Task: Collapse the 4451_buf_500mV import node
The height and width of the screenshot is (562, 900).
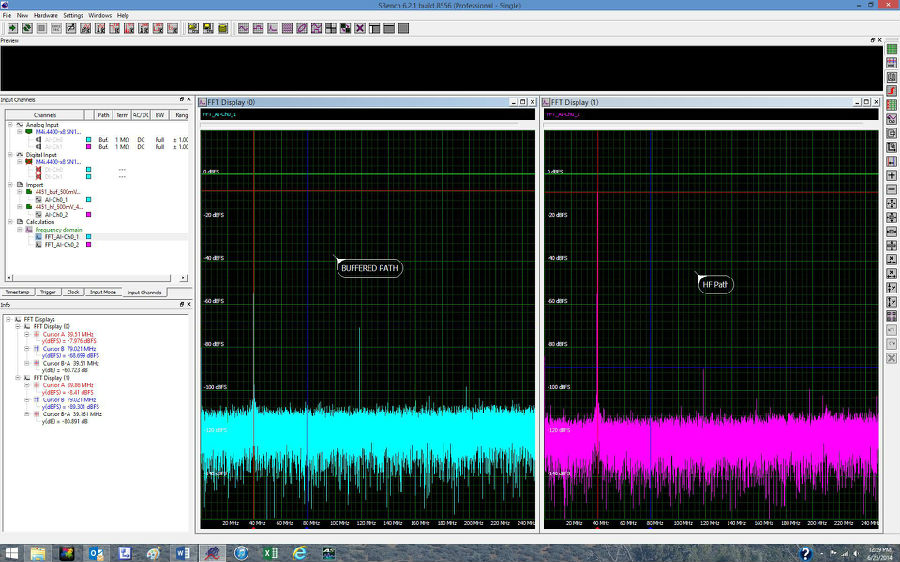Action: [x=20, y=192]
